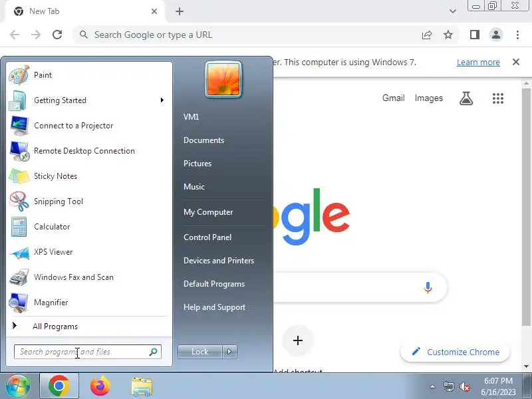Screen dimensions: 532x399
Task: Open the tab search dropdown in Chrome
Action: coord(453,11)
